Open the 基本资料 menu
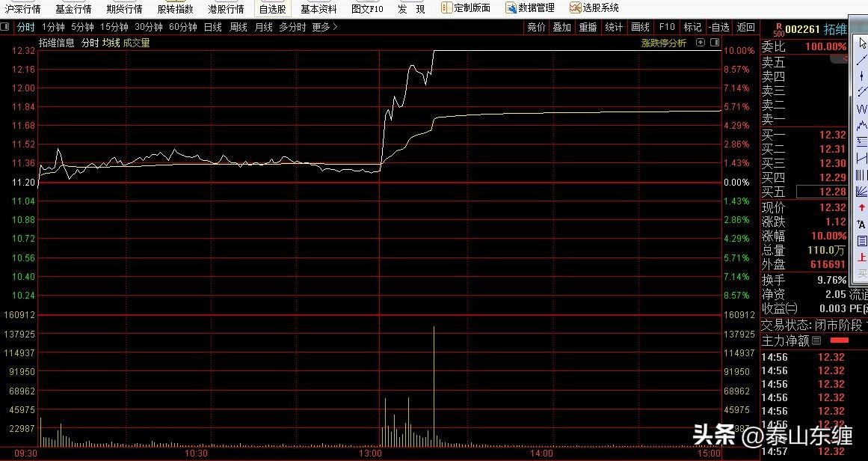868x461 pixels. pyautogui.click(x=318, y=9)
